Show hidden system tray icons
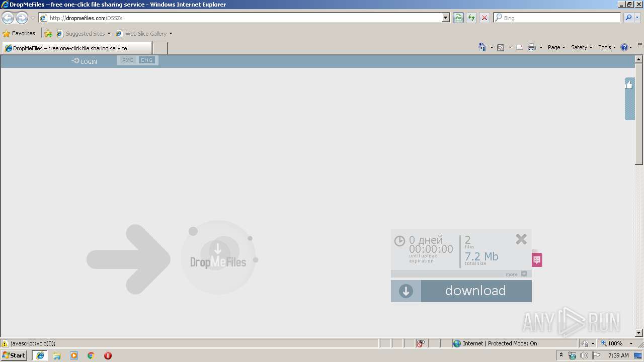 pyautogui.click(x=561, y=355)
